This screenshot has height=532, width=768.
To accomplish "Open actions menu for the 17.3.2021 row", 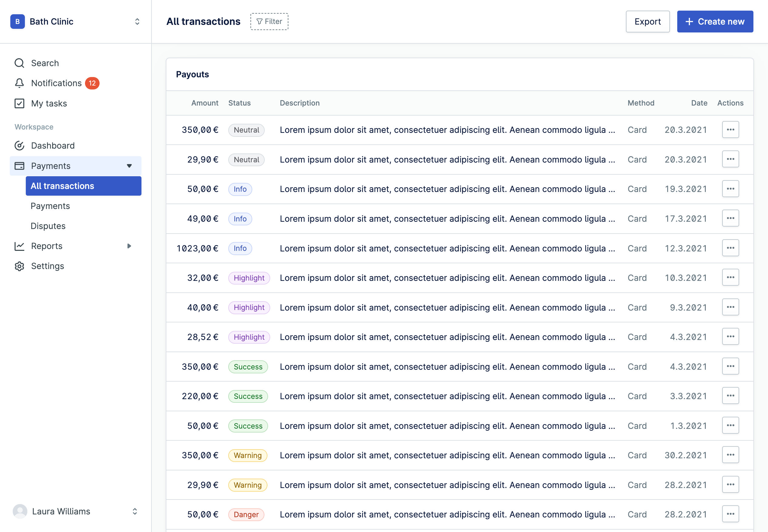I will coord(730,218).
